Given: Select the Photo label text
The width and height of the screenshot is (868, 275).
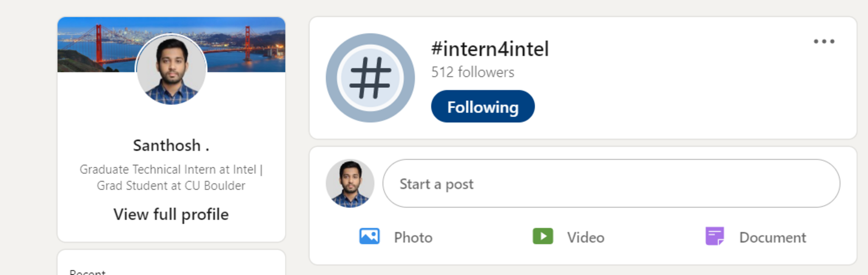Looking at the screenshot, I should click(413, 238).
